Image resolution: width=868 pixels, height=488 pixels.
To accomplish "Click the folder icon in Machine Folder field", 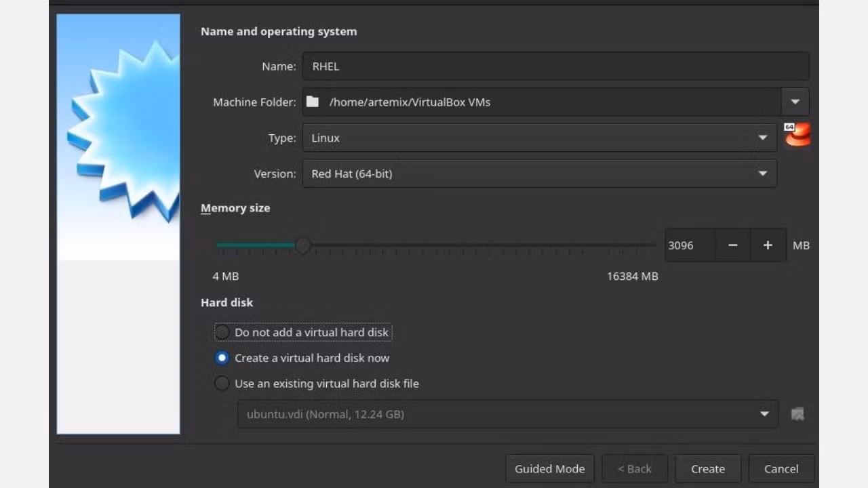I will click(312, 102).
